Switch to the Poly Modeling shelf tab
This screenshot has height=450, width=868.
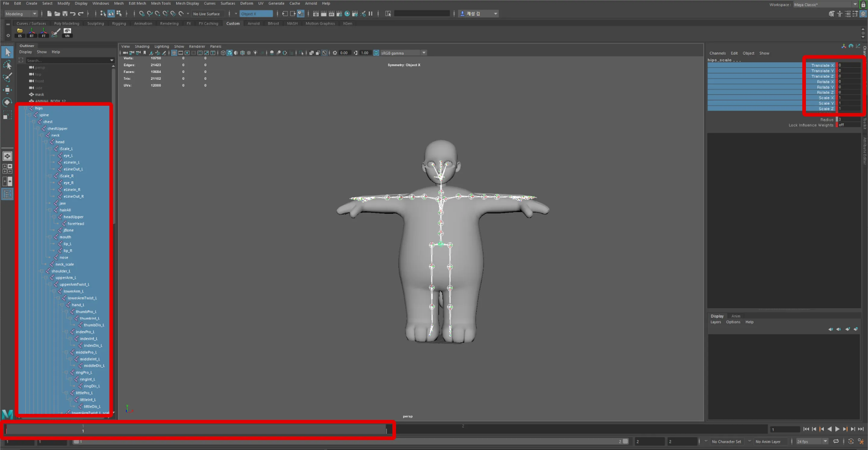click(66, 23)
